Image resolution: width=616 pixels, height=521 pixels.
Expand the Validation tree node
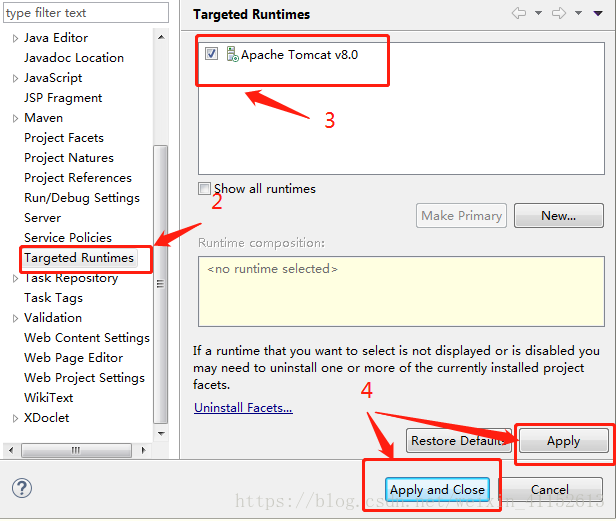[15, 318]
